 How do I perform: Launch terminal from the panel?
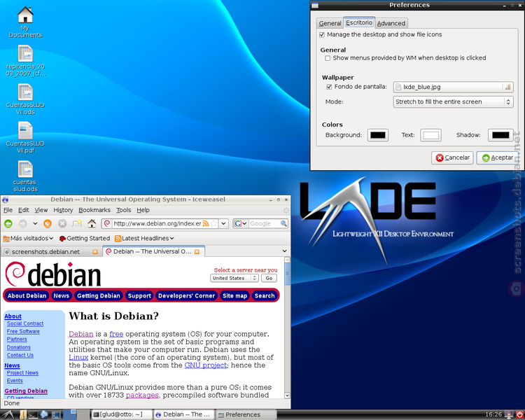click(33, 414)
